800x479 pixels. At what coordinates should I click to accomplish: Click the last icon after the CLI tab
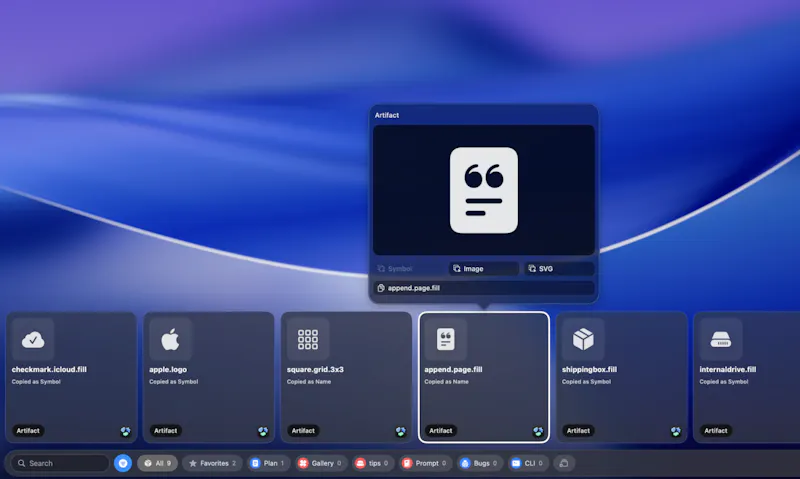pos(564,463)
